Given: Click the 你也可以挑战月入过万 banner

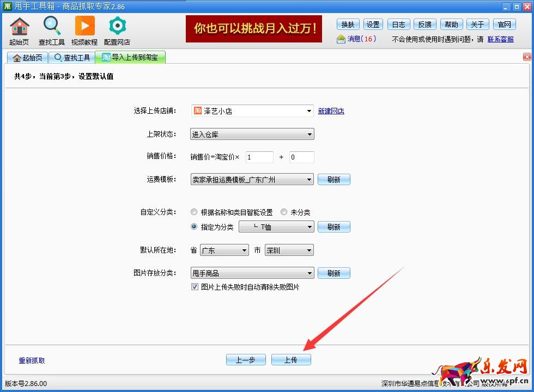Looking at the screenshot, I should (x=254, y=29).
